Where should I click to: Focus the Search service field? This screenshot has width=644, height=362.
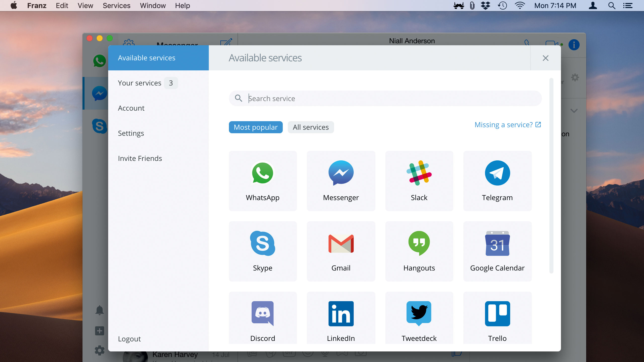click(x=385, y=98)
